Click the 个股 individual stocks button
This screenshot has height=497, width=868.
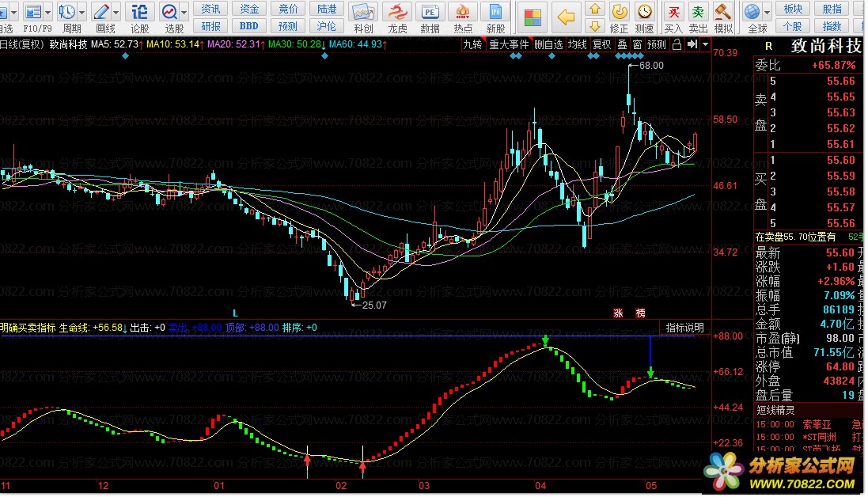point(793,26)
